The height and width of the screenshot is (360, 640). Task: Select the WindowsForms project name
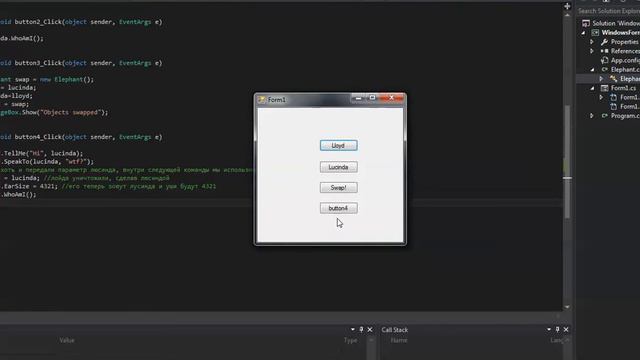coord(620,33)
